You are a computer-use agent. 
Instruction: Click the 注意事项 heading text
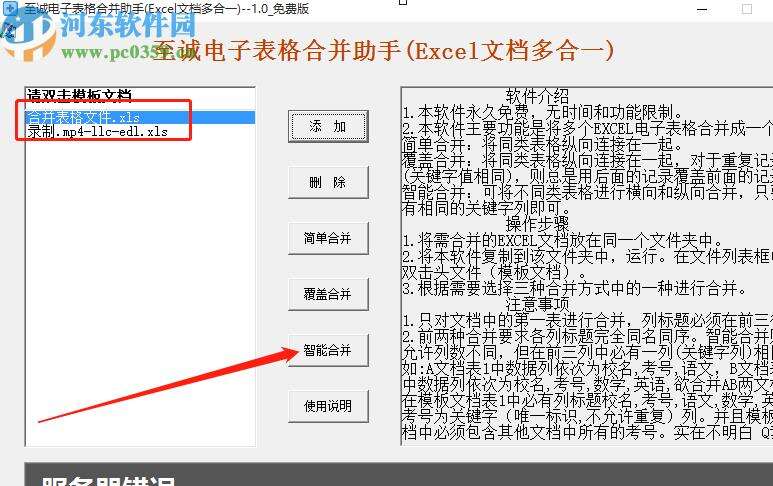point(537,304)
